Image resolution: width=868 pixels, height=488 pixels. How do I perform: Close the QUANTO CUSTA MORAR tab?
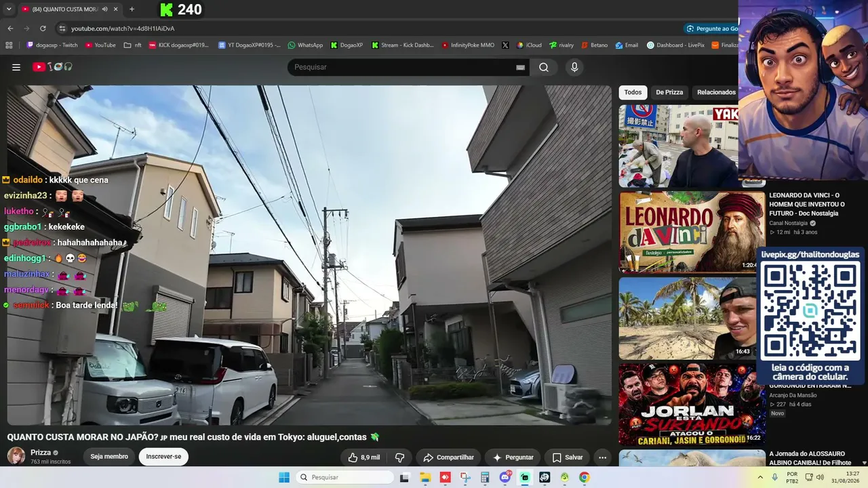coord(116,9)
